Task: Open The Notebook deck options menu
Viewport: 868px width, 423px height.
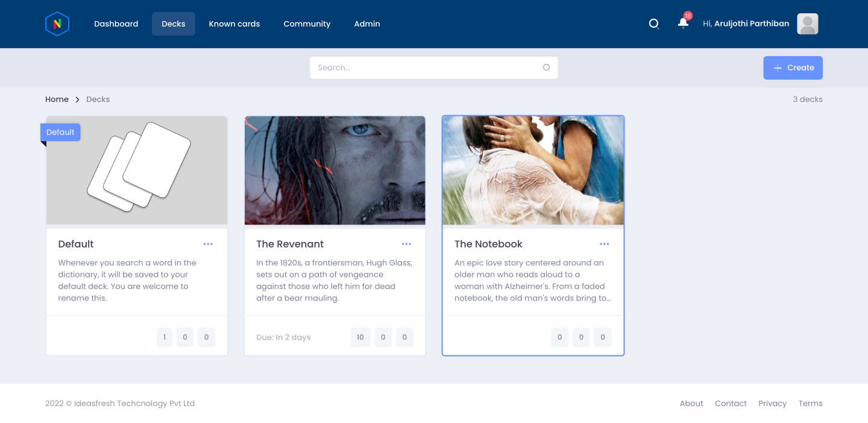Action: (x=605, y=244)
